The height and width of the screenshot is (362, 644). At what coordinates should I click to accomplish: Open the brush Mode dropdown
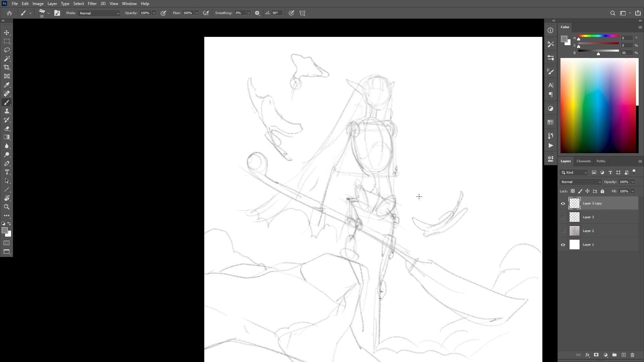[x=99, y=13]
